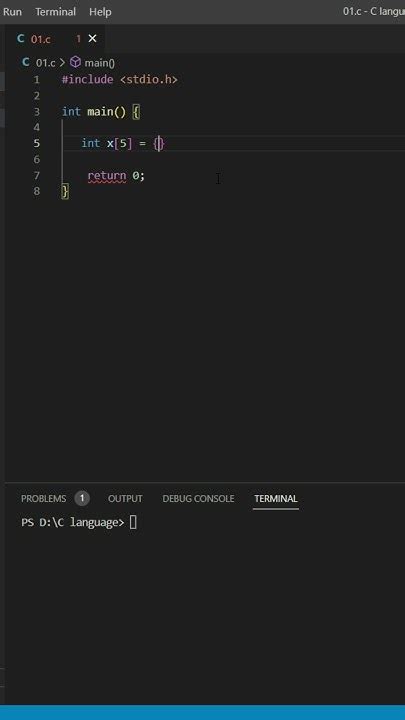
Task: Switch to the PROBLEMS panel tab
Action: click(x=44, y=498)
